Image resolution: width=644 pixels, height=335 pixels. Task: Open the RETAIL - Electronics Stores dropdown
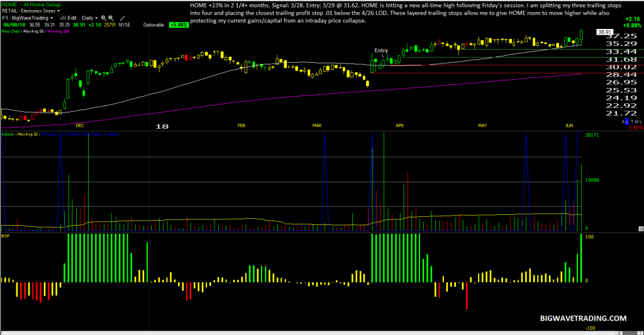pyautogui.click(x=31, y=11)
